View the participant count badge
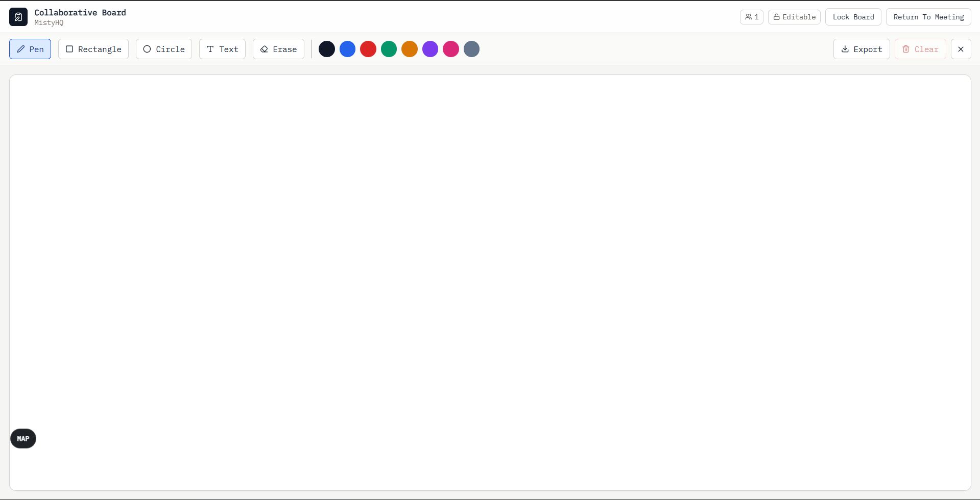This screenshot has width=980, height=500. [x=751, y=17]
